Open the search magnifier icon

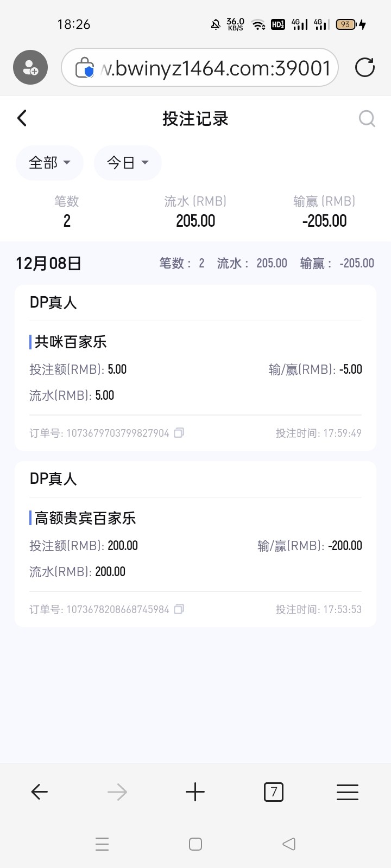(367, 118)
